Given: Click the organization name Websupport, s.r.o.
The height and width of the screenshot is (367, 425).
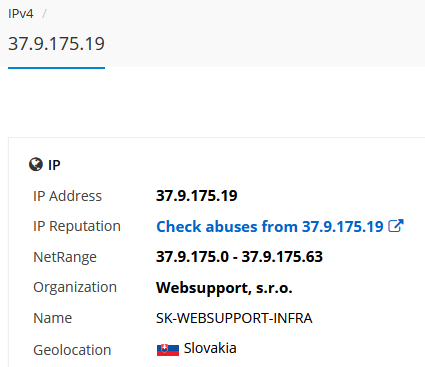Looking at the screenshot, I should [x=224, y=288].
